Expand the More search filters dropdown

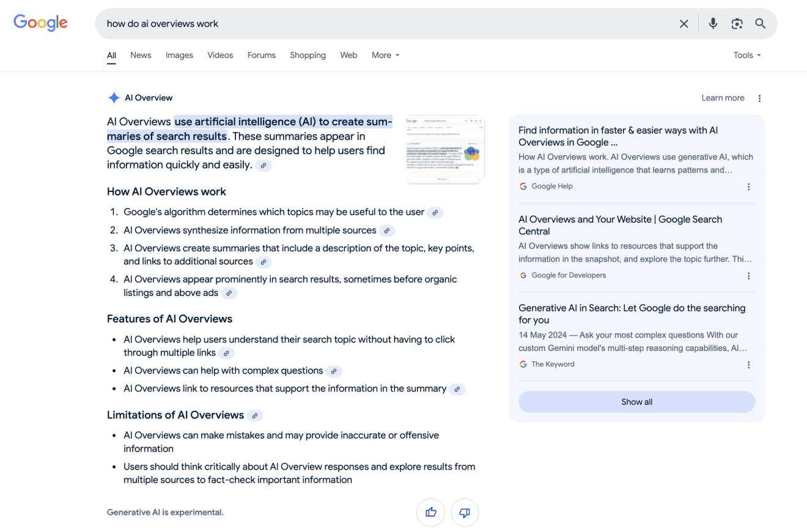coord(385,55)
